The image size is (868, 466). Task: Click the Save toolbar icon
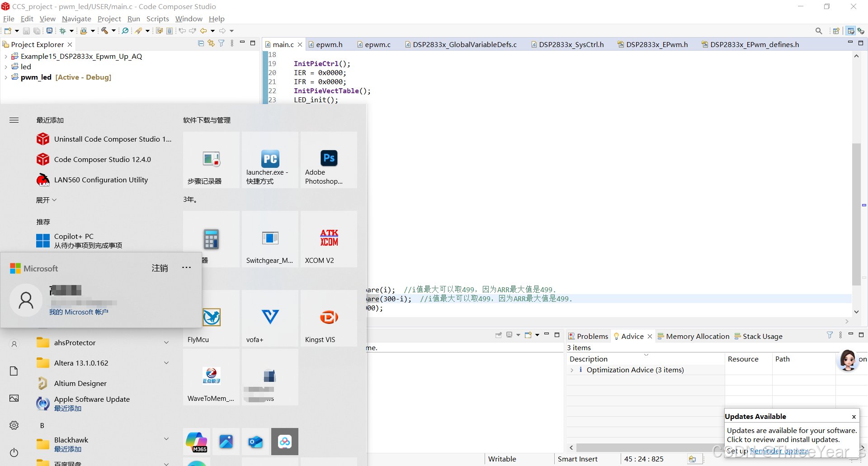coord(26,31)
